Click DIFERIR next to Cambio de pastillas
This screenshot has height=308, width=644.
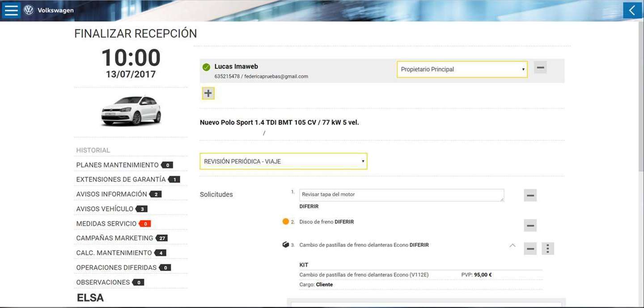tap(419, 245)
